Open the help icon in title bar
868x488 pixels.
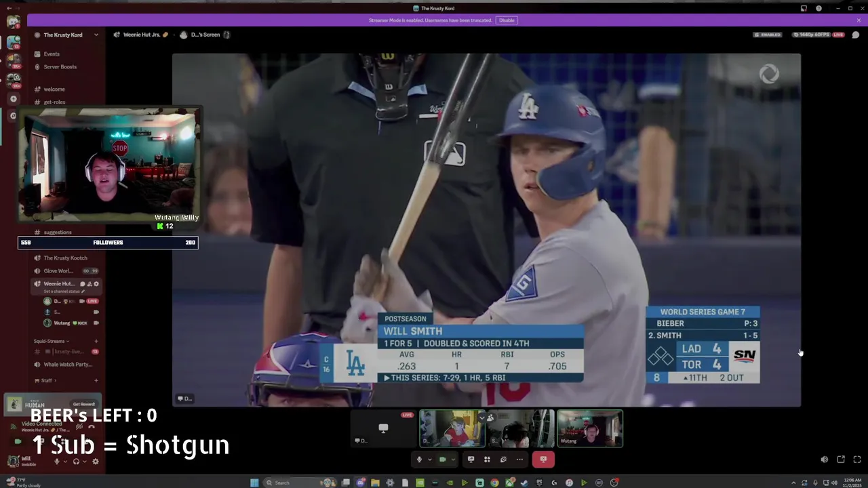(818, 8)
